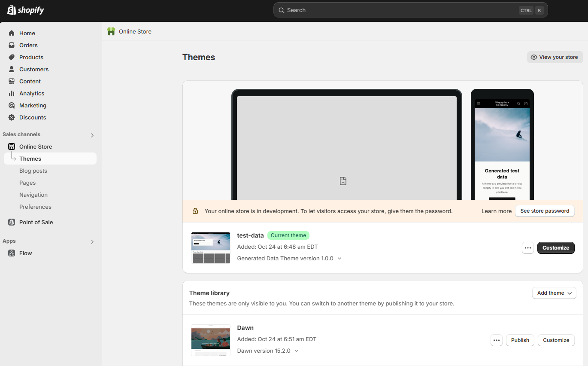
Task: Click the Online Store breadcrumb text
Action: pyautogui.click(x=135, y=31)
